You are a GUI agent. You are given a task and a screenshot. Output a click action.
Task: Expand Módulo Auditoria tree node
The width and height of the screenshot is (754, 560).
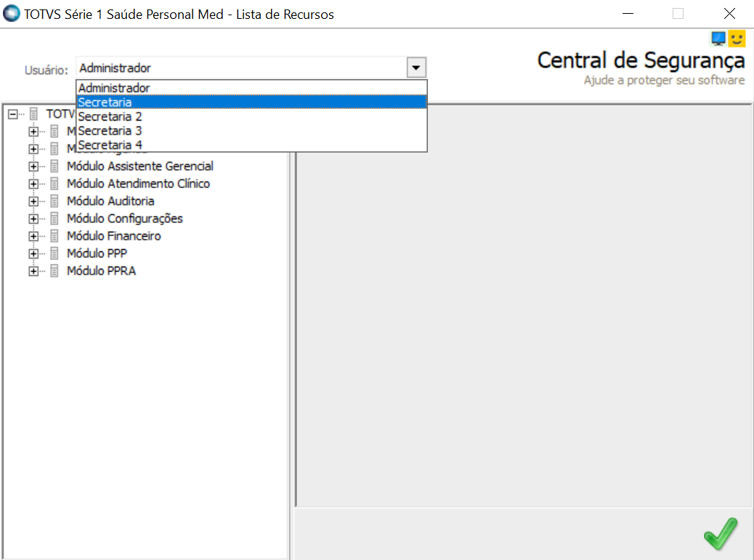(x=33, y=201)
